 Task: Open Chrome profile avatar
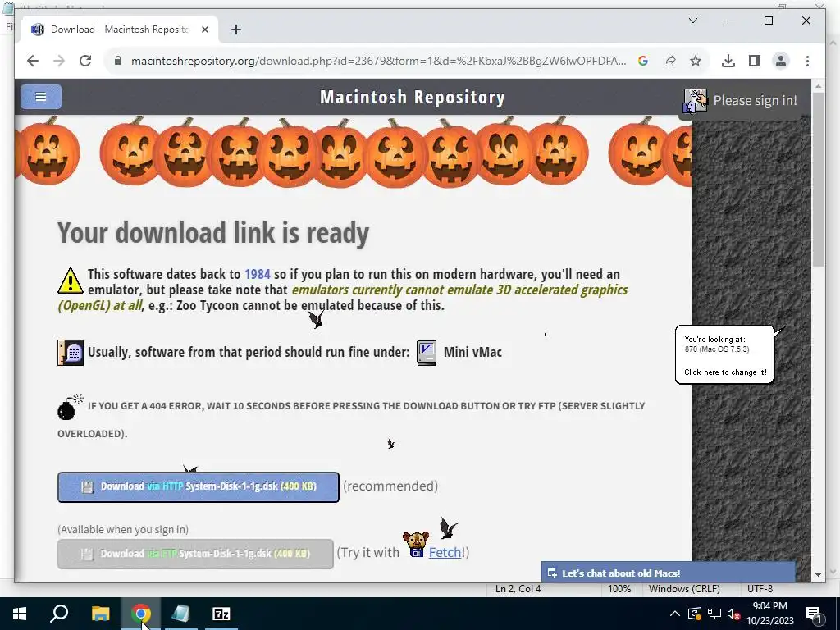[781, 61]
